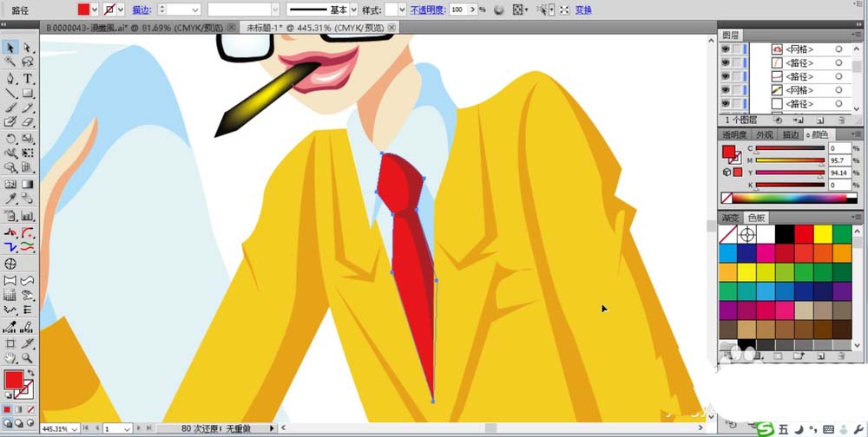Select the Artboard tool
868x437 pixels.
[10, 343]
